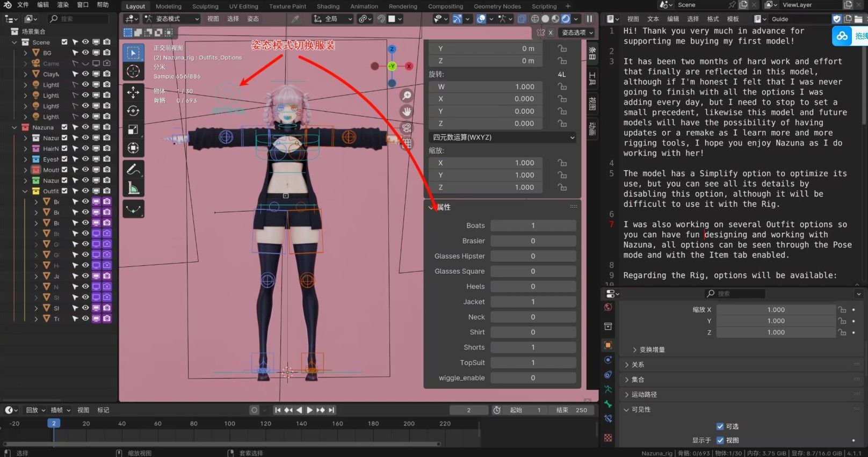Open the 四元数运算(WXYZ) rotation mode dropdown
The height and width of the screenshot is (457, 868).
click(x=502, y=137)
